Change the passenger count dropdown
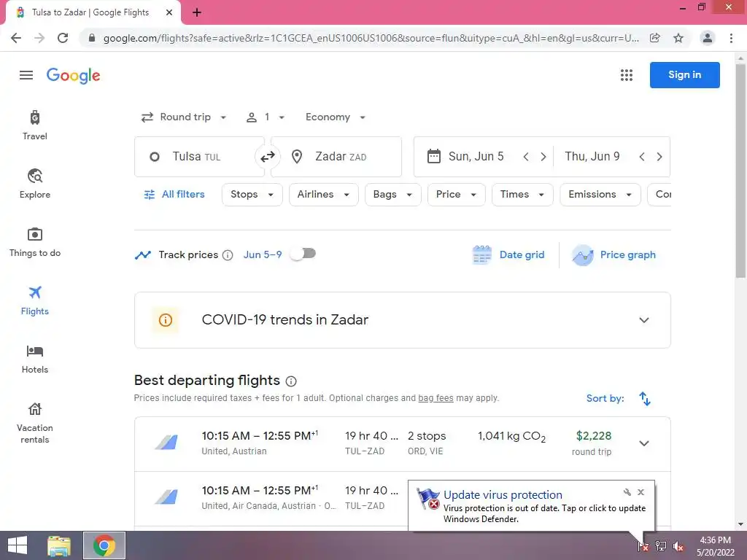The width and height of the screenshot is (747, 560). 266,117
